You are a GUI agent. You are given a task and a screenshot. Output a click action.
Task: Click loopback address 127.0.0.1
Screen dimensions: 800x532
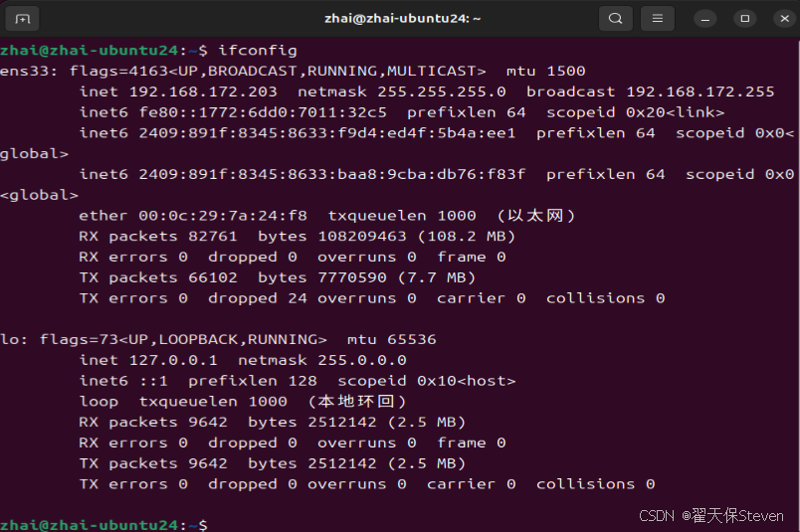[x=173, y=360]
